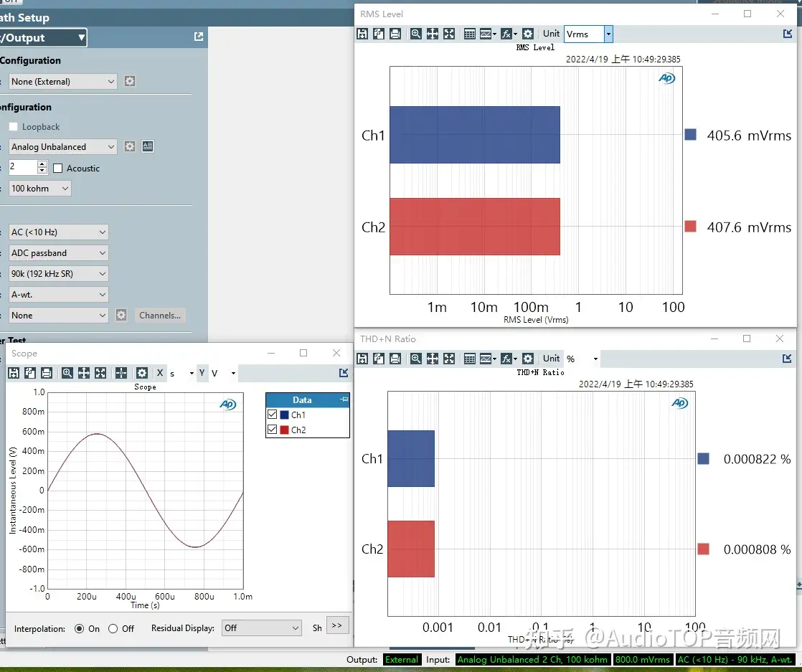Click the print icon in THD+N Ratio toolbar
Image resolution: width=802 pixels, height=672 pixels.
(x=395, y=359)
